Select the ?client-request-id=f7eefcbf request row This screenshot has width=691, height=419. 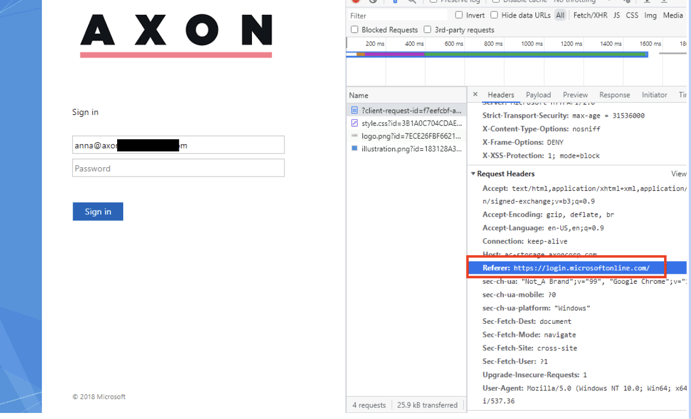[x=406, y=110]
